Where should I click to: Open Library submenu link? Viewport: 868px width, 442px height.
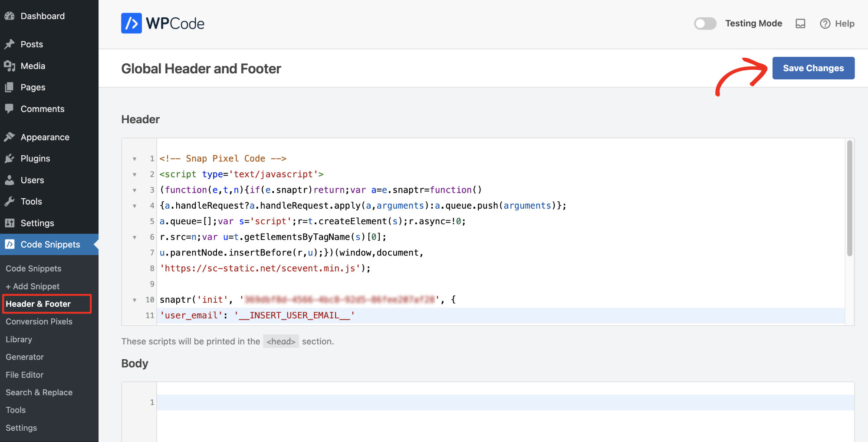click(19, 339)
